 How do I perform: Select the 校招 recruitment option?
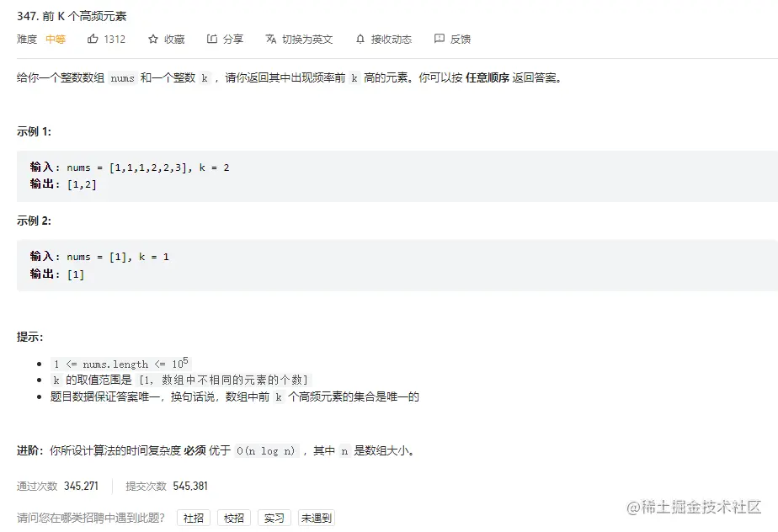coord(234,518)
